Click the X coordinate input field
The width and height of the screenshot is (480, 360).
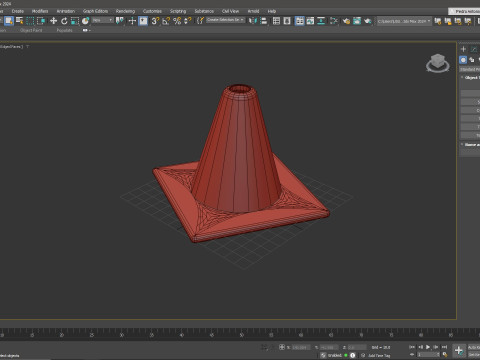(301, 347)
